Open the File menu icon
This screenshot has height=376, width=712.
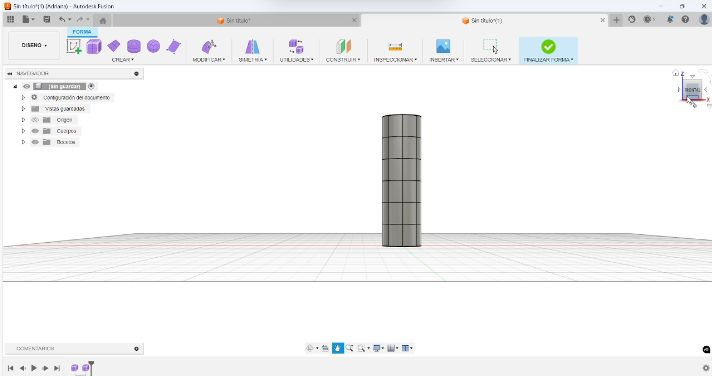[27, 20]
